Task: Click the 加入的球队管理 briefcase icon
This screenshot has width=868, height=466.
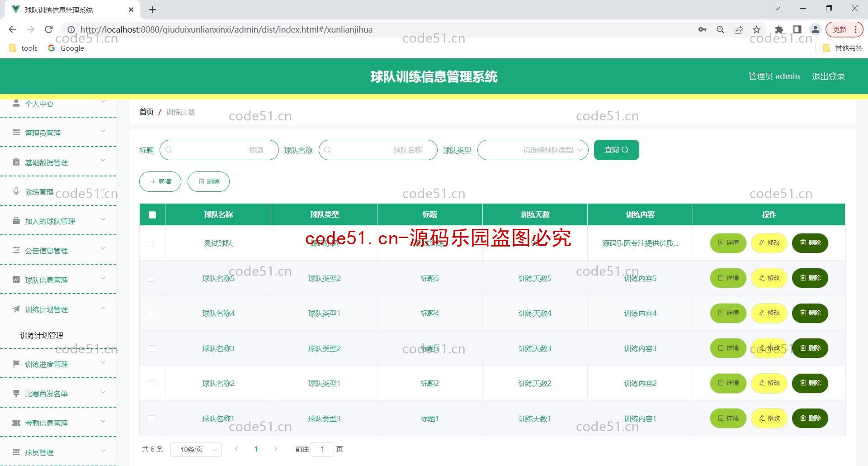Action: click(16, 221)
